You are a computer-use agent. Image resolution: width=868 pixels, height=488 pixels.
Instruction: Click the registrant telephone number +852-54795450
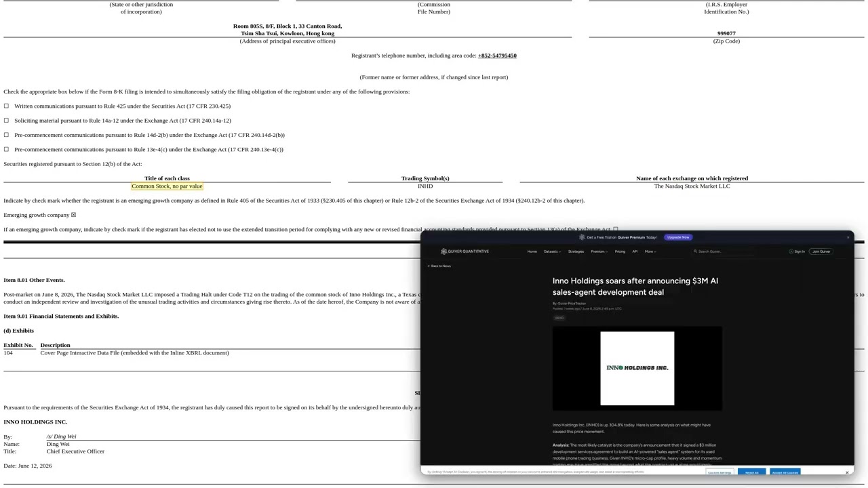coord(497,56)
